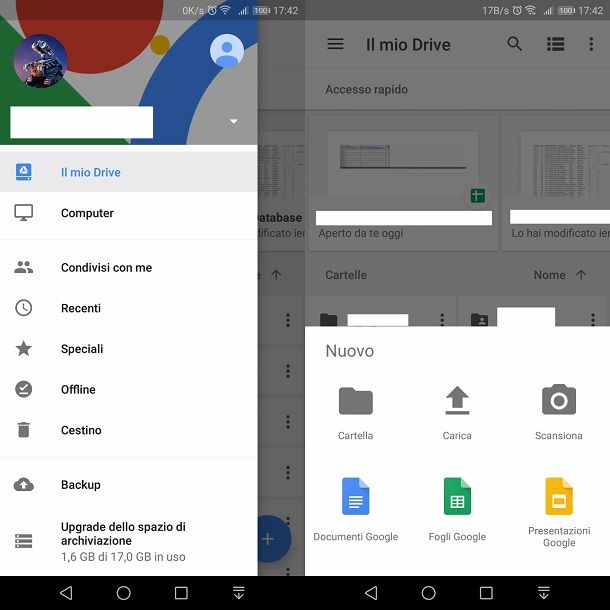Viewport: 610px width, 610px height.
Task: Tap the Cartelle section heading
Action: 346,275
